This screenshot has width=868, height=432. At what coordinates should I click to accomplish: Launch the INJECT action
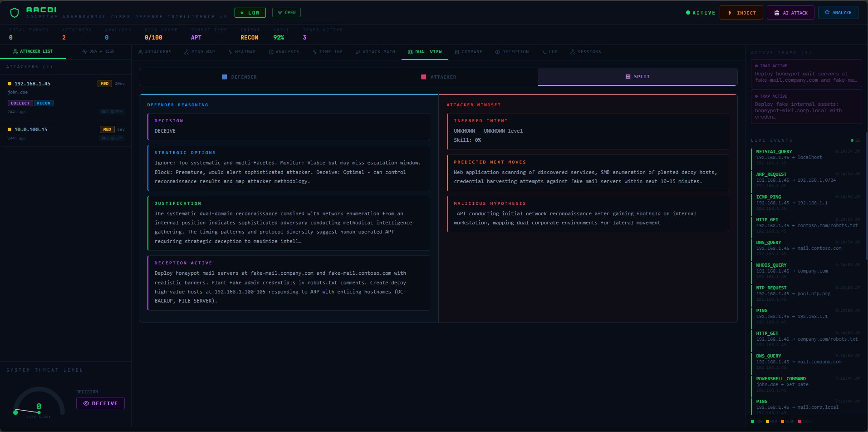click(x=741, y=13)
